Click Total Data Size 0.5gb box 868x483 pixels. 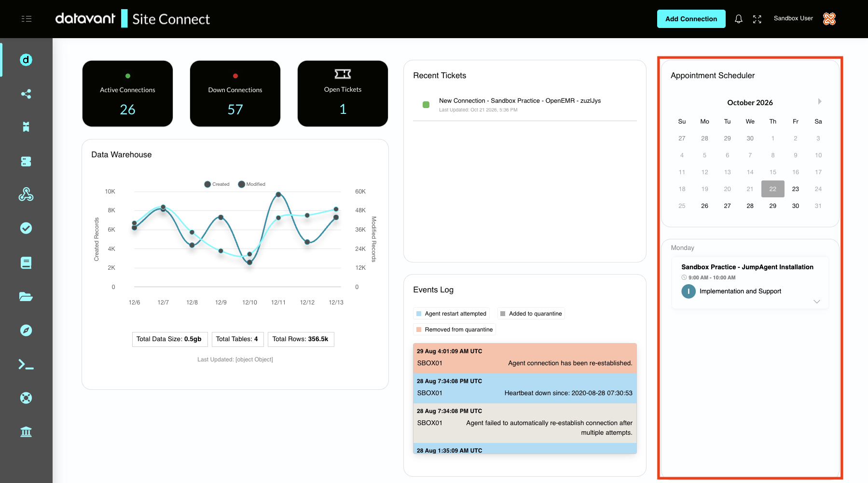170,339
